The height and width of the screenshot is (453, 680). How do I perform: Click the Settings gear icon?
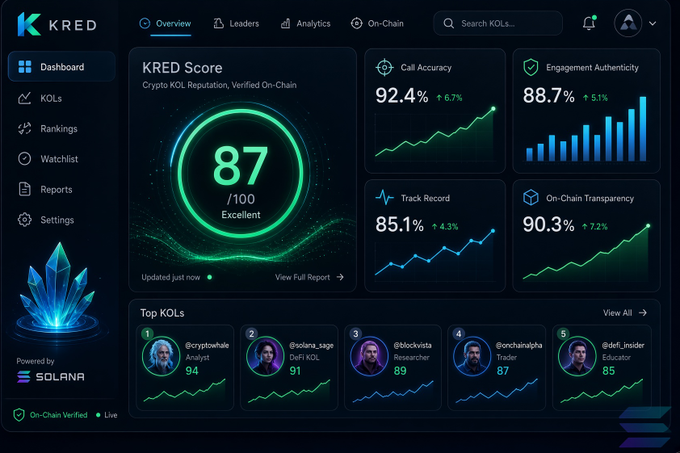(x=24, y=220)
